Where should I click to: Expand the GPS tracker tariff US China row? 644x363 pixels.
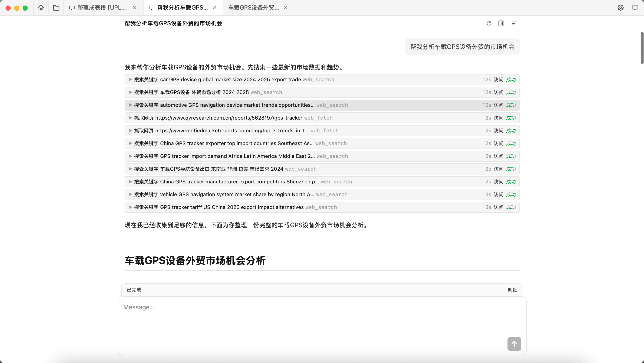322,207
